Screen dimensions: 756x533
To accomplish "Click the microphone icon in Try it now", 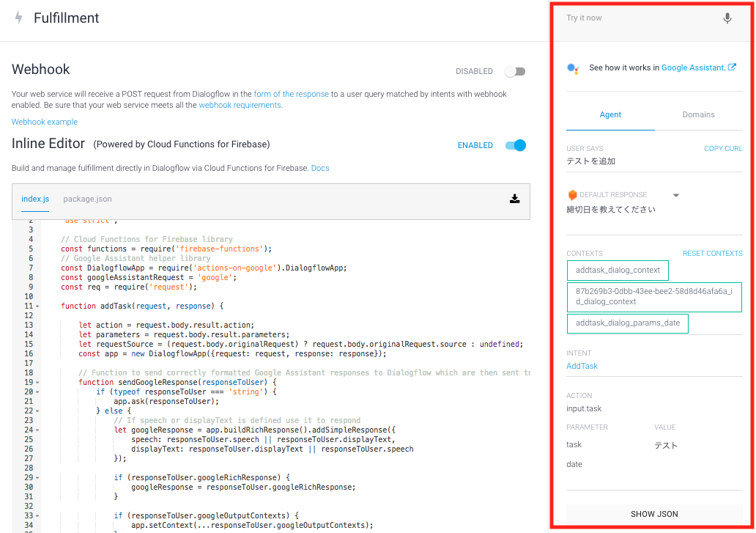I will coord(727,18).
